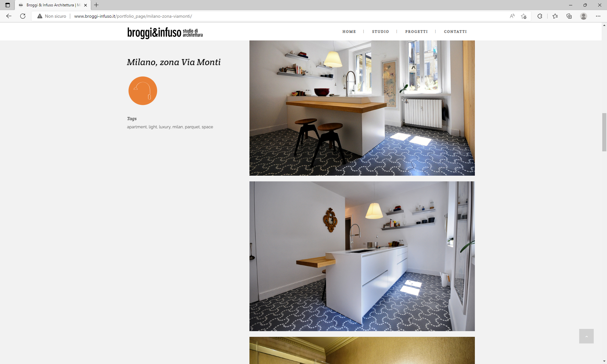This screenshot has height=364, width=607.
Task: Open the Favorites list icon
Action: point(555,16)
